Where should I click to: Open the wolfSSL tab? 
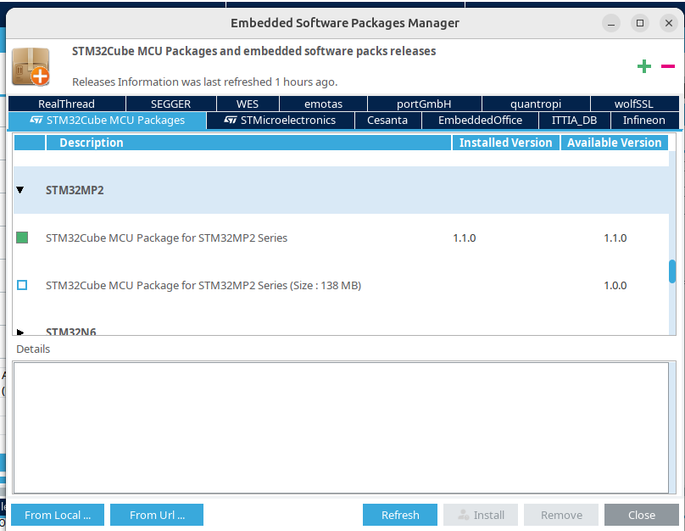click(x=634, y=104)
